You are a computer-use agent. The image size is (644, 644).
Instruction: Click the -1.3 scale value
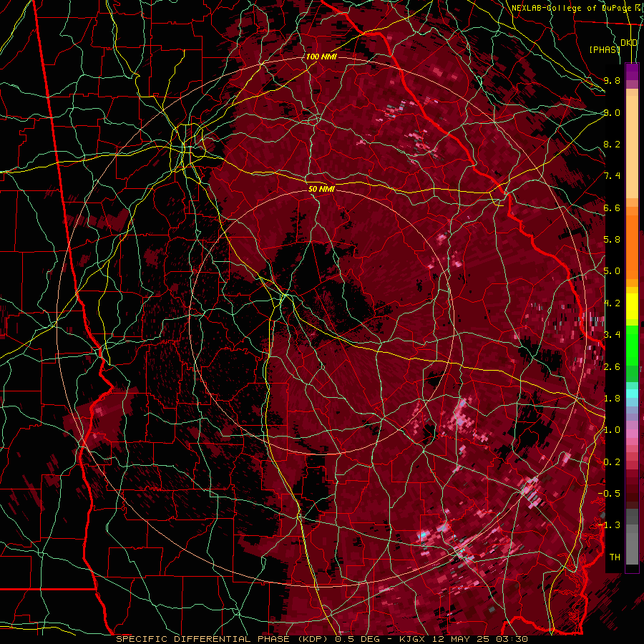[x=609, y=525]
